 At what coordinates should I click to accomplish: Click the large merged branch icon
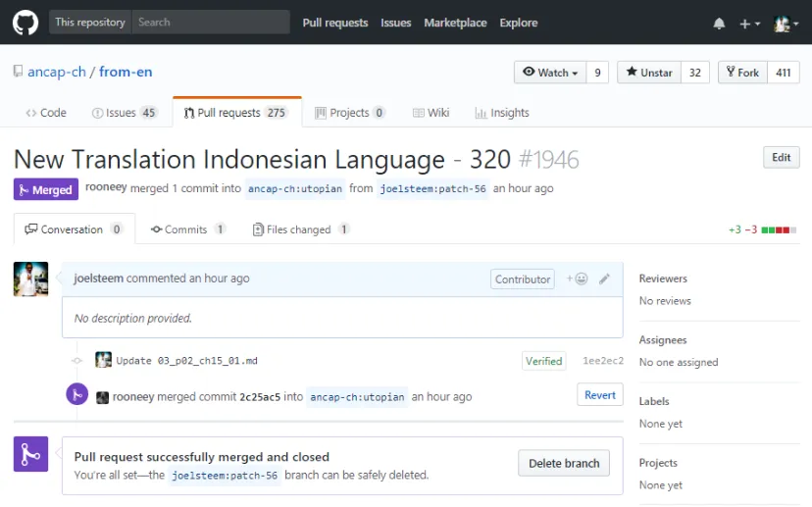(31, 454)
